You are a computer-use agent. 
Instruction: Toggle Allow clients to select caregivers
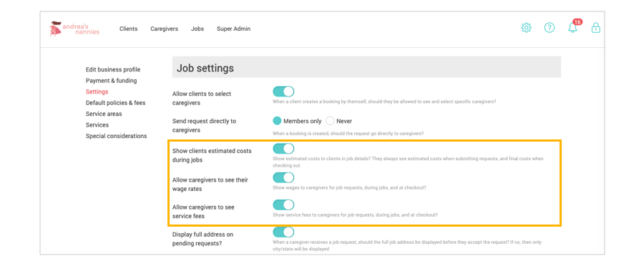[x=283, y=92]
